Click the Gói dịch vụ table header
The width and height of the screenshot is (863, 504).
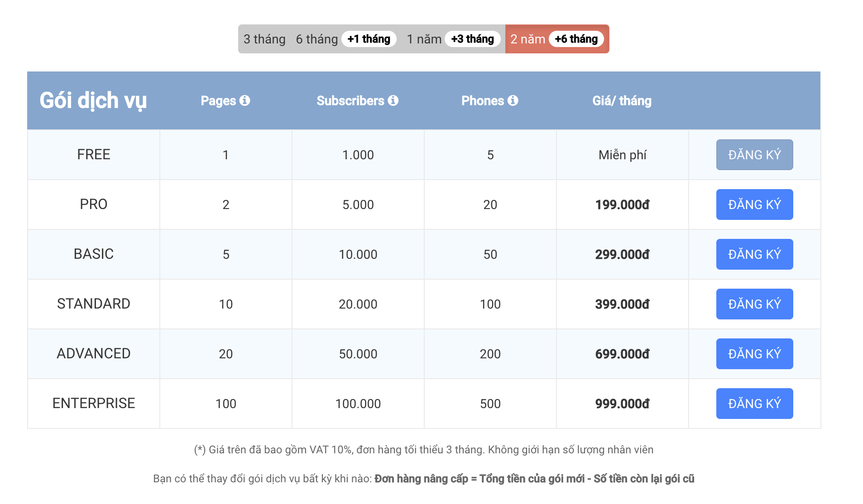point(93,100)
